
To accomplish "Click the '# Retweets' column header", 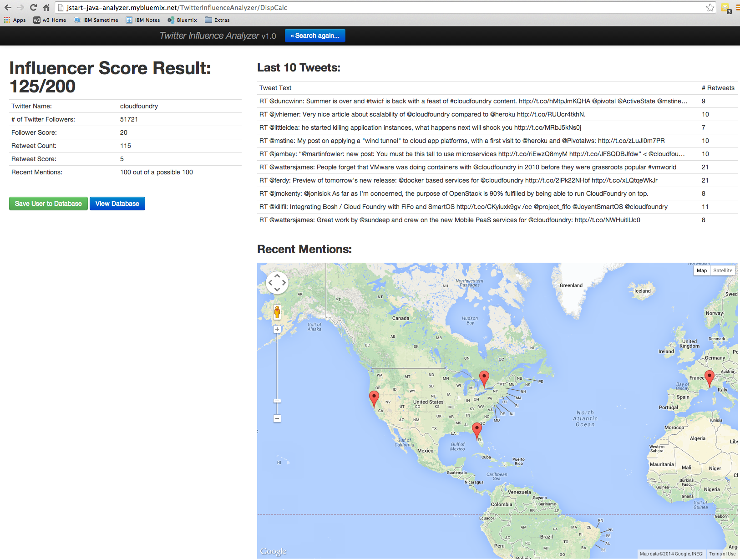I will (x=718, y=88).
